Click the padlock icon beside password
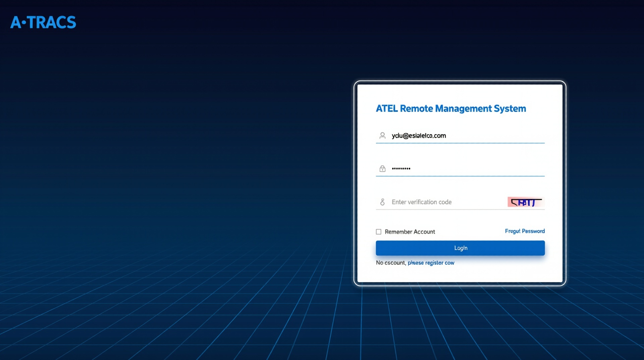644x360 pixels. pos(382,169)
